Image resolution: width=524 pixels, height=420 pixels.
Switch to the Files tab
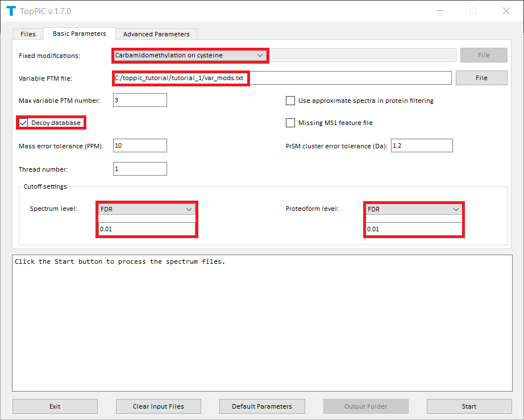tap(28, 34)
